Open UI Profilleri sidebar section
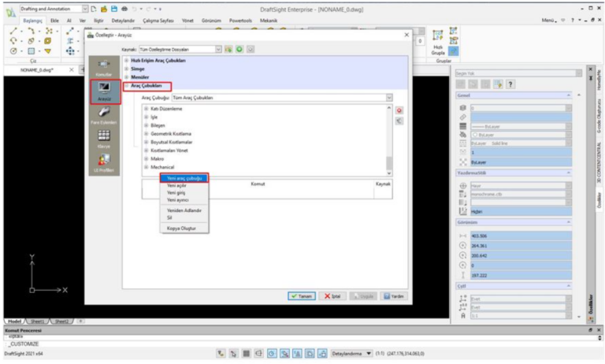The height and width of the screenshot is (364, 605). click(x=104, y=162)
